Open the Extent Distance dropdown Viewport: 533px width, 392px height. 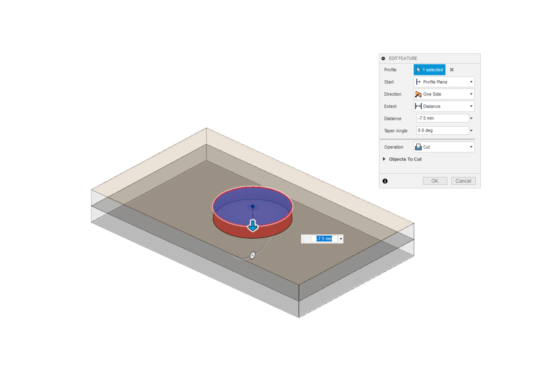(x=444, y=106)
